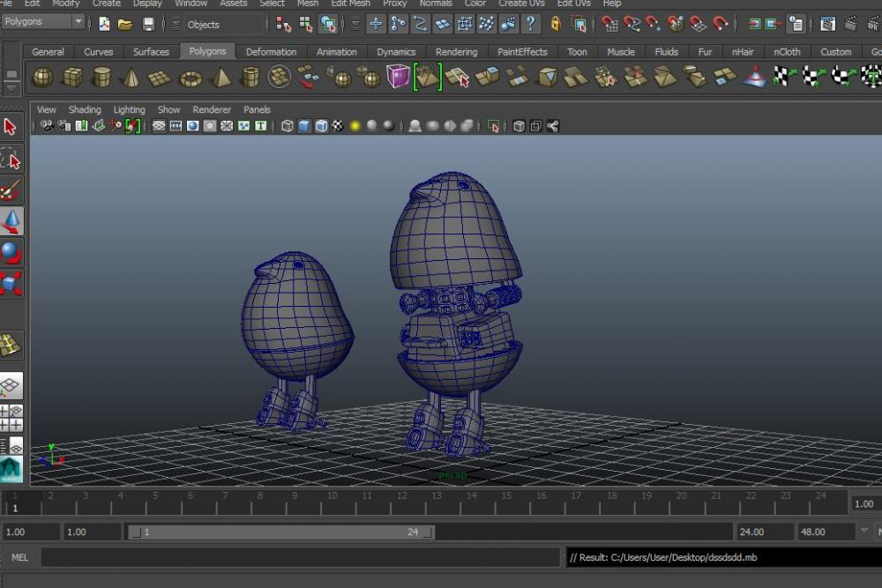The height and width of the screenshot is (588, 882).
Task: Toggle Snap to Grids magnet icon
Action: point(609,24)
